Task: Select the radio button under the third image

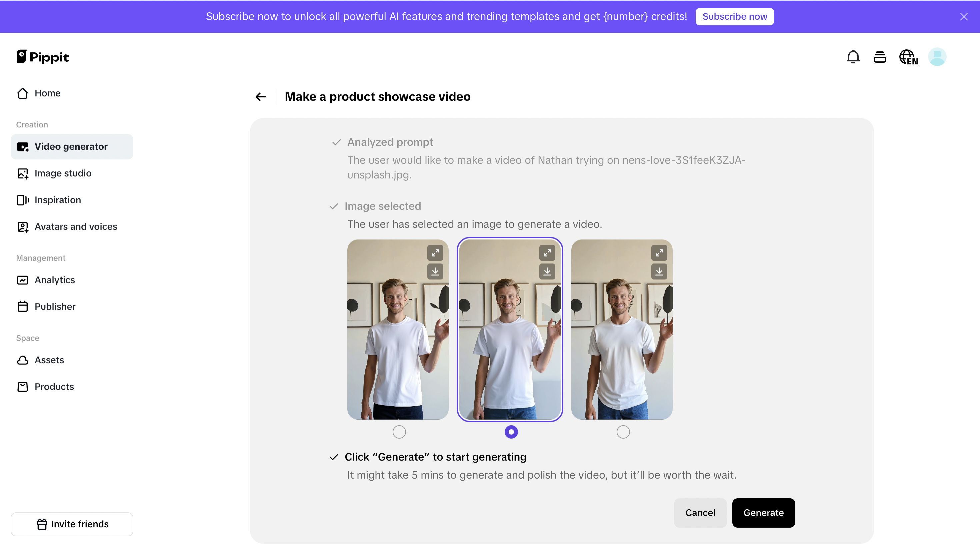Action: point(623,432)
